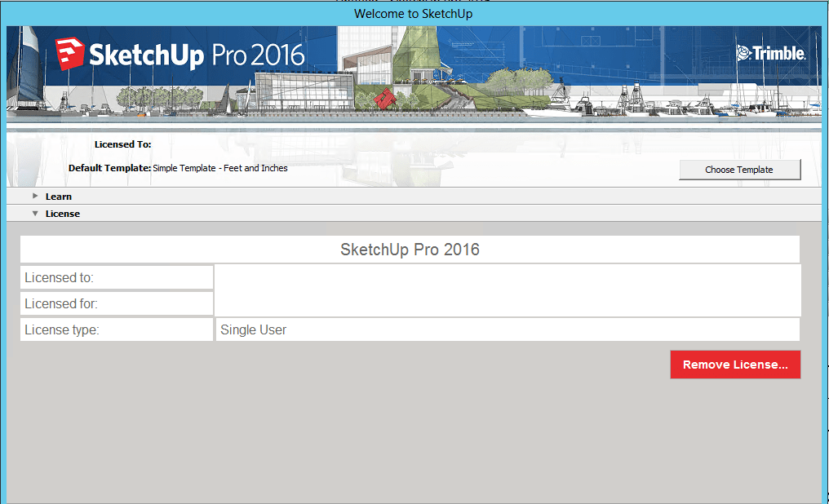829x504 pixels.
Task: Click the 'Licensed to:' table label
Action: 59,277
